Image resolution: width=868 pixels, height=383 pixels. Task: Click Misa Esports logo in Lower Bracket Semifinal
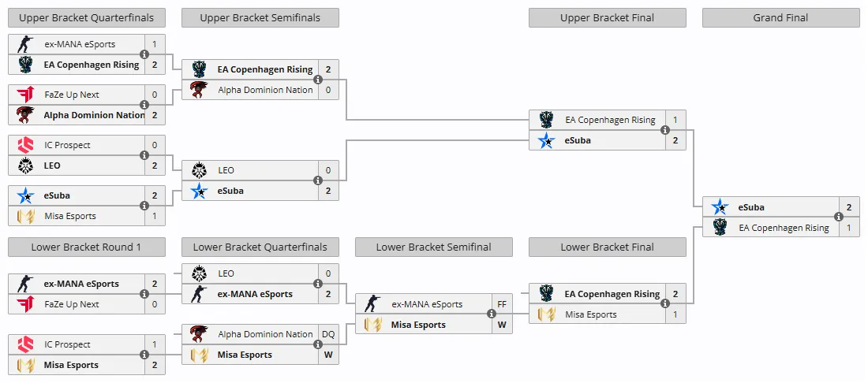[x=372, y=325]
